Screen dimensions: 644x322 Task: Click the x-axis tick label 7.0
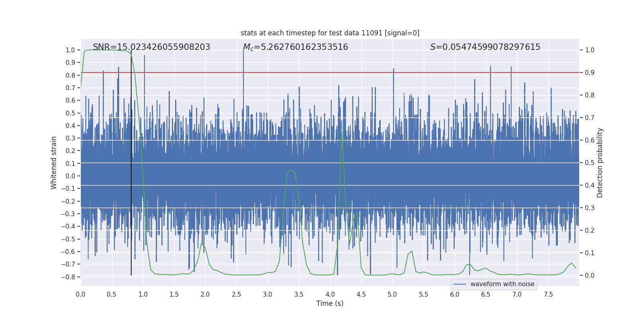click(x=517, y=294)
